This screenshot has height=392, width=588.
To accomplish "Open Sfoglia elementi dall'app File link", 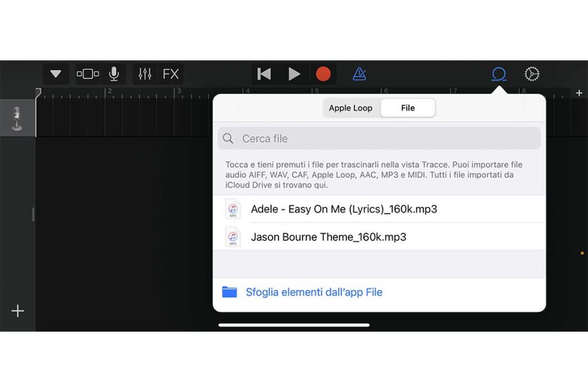I will pyautogui.click(x=314, y=292).
